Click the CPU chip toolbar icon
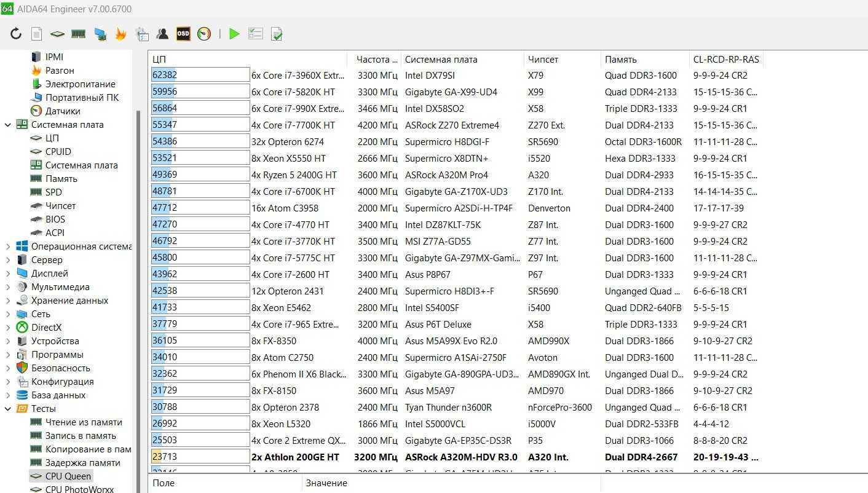The image size is (868, 493). tap(57, 34)
